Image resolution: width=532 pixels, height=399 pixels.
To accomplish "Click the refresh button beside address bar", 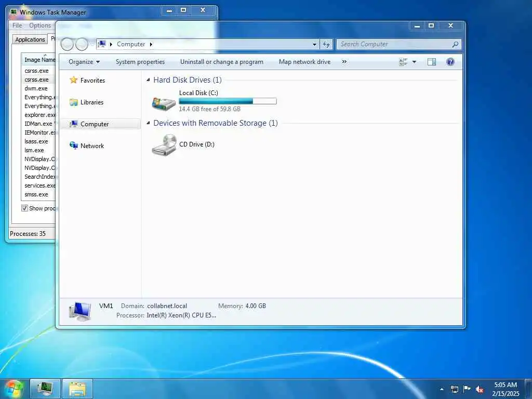I will 326,44.
